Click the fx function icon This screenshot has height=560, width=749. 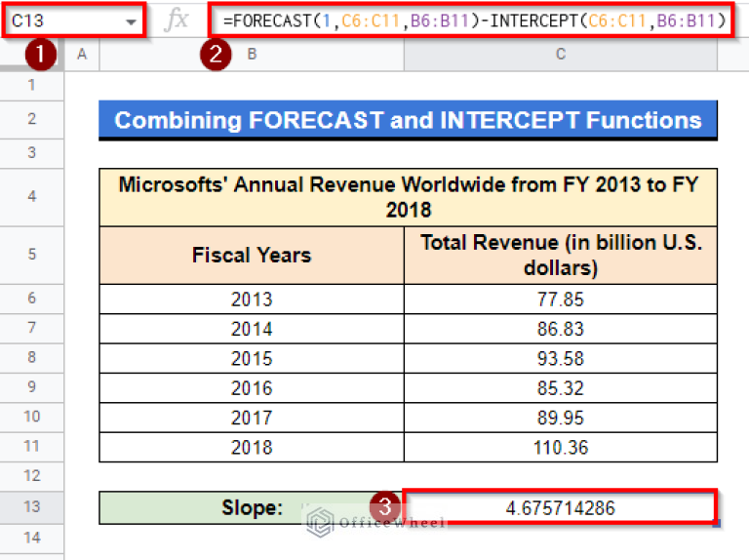pos(177,20)
